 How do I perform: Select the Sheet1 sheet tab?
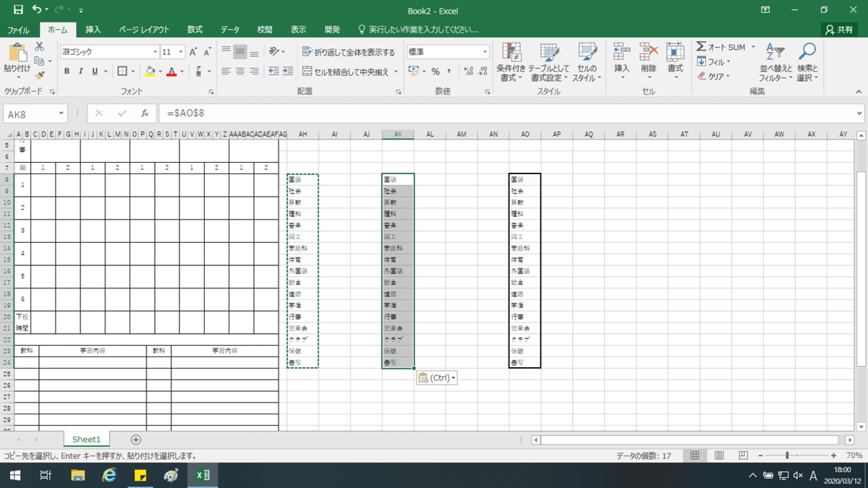coord(86,439)
